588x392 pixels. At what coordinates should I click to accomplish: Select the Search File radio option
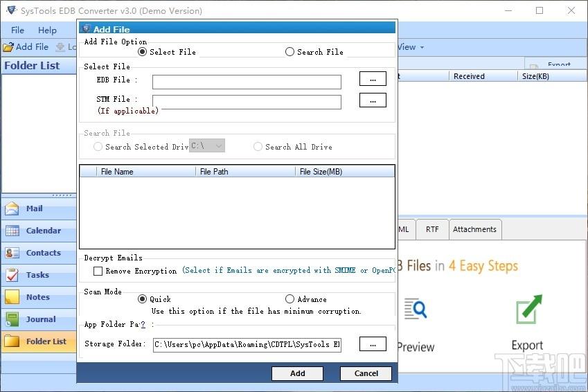(x=289, y=52)
